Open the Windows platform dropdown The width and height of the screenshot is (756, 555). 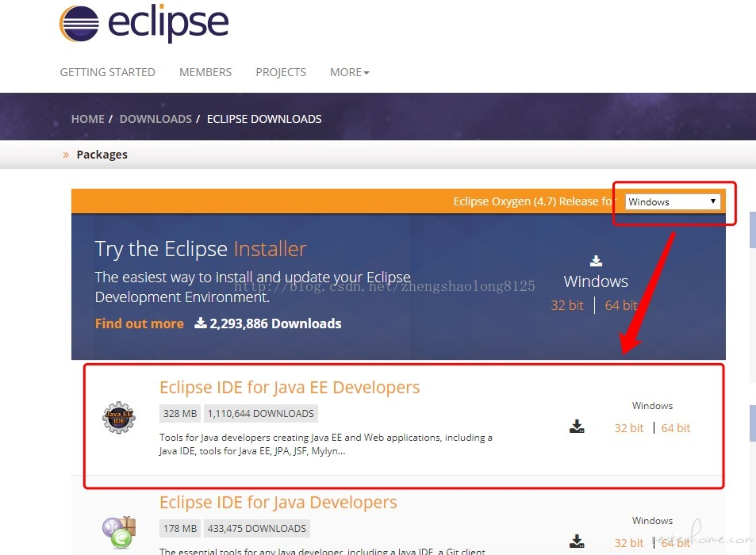click(x=673, y=202)
